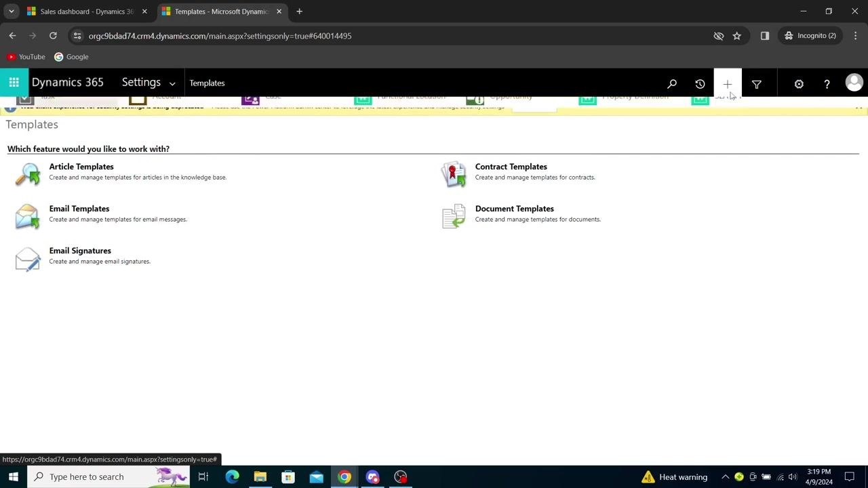The image size is (868, 488).
Task: Click the Email Templates envelope icon
Action: pyautogui.click(x=28, y=217)
